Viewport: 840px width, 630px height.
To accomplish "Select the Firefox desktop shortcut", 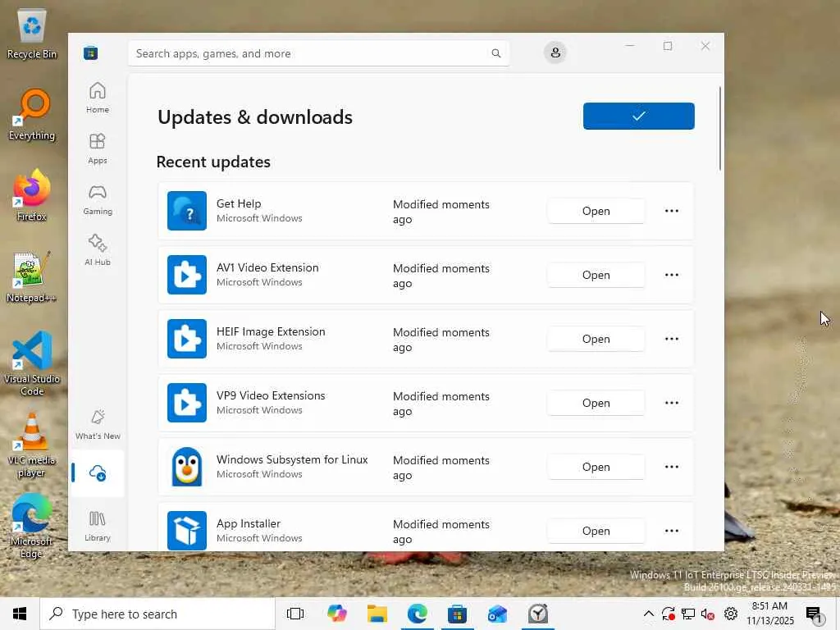I will click(32, 195).
